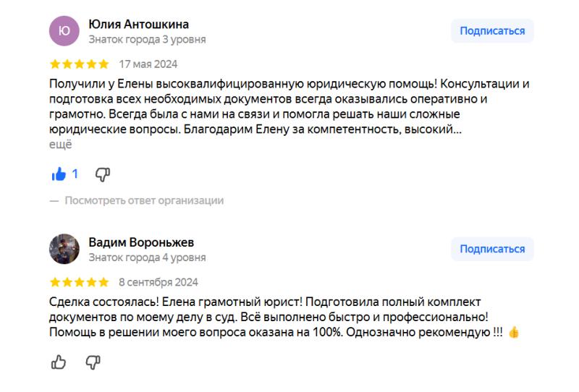This screenshot has height=392, width=579.
Task: Like Юлия Антошкина's review with thumbs-up
Action: pos(59,174)
